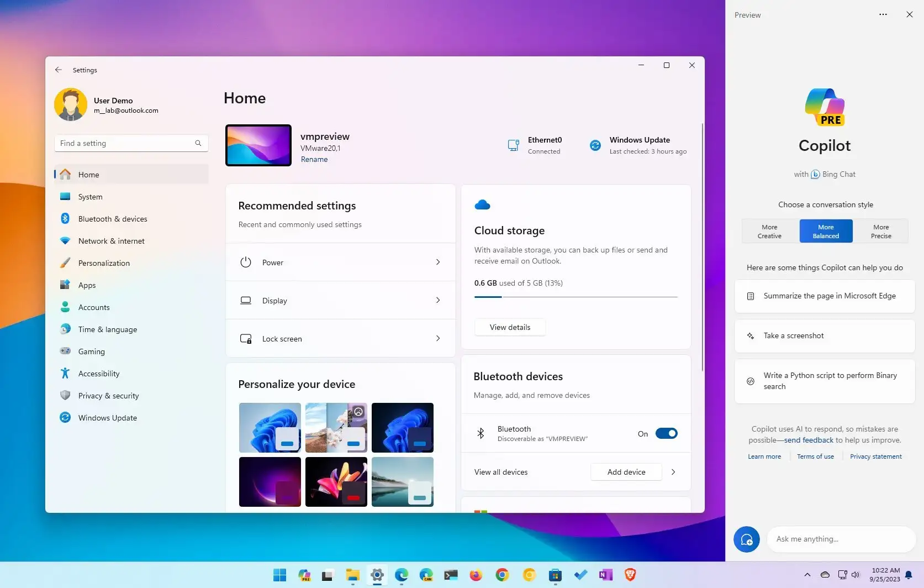
Task: Open the Copilot three-dots more options menu
Action: point(883,15)
